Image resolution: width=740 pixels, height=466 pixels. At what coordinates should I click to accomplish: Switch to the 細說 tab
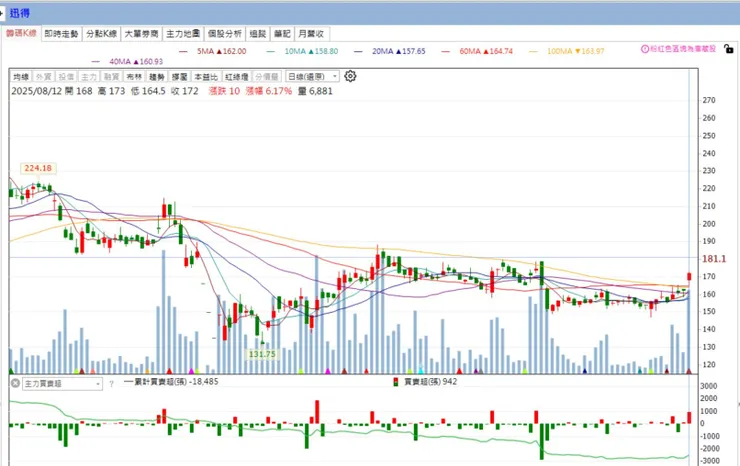[x=258, y=34]
